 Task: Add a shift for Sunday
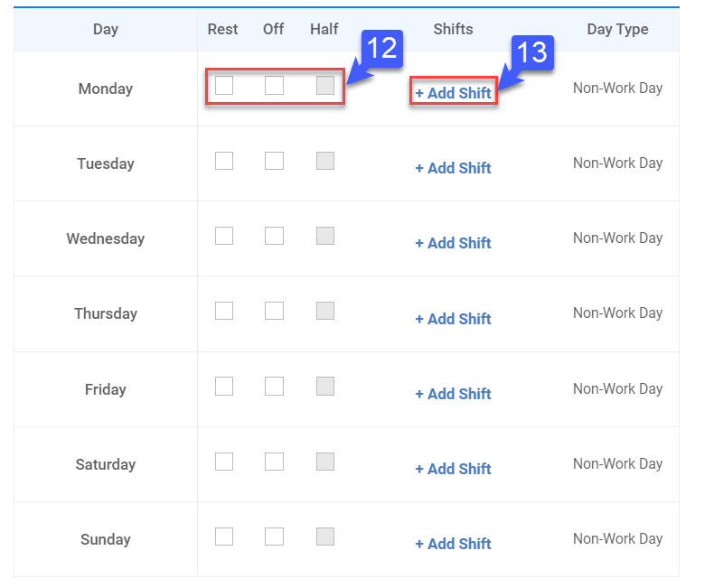(x=453, y=544)
